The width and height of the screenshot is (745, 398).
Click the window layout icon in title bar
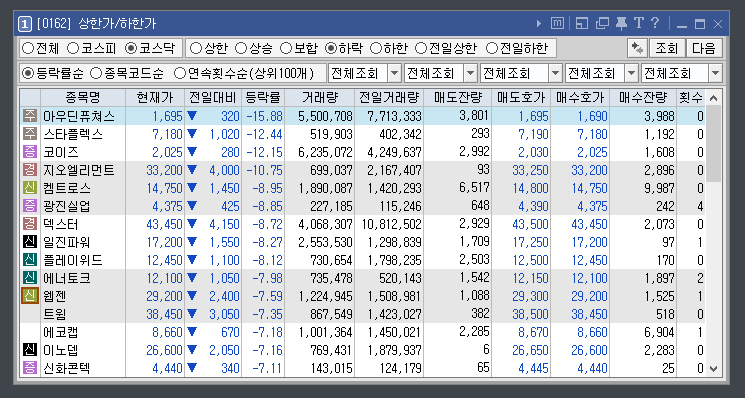point(582,23)
